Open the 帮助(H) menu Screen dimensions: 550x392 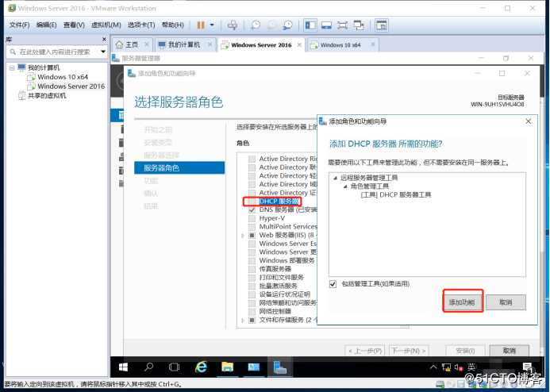(x=172, y=25)
